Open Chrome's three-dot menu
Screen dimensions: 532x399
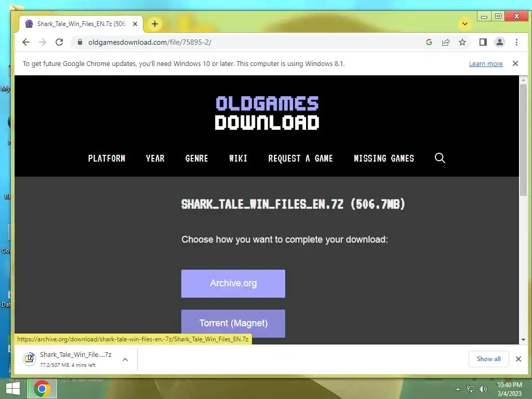516,42
